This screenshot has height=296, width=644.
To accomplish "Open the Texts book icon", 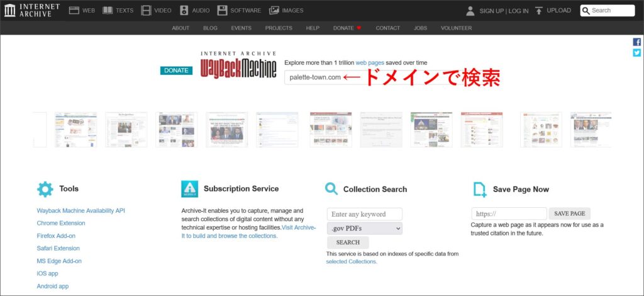I will click(108, 10).
